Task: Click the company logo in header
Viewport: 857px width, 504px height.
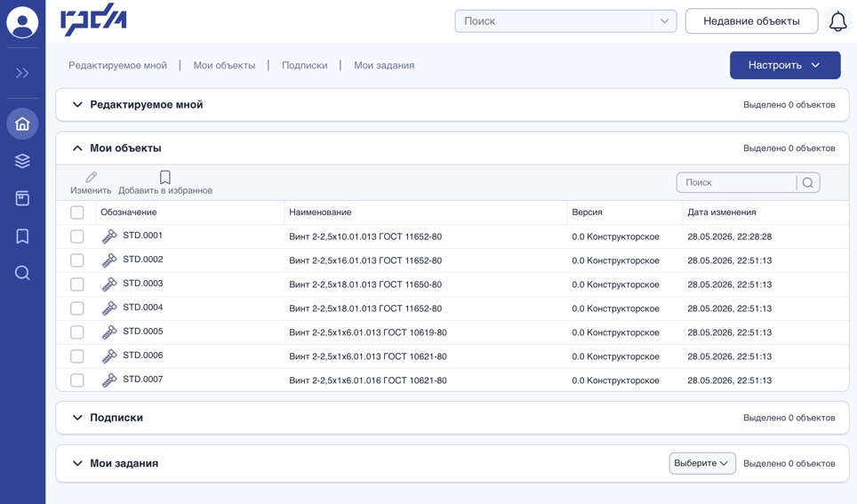Action: click(x=93, y=20)
